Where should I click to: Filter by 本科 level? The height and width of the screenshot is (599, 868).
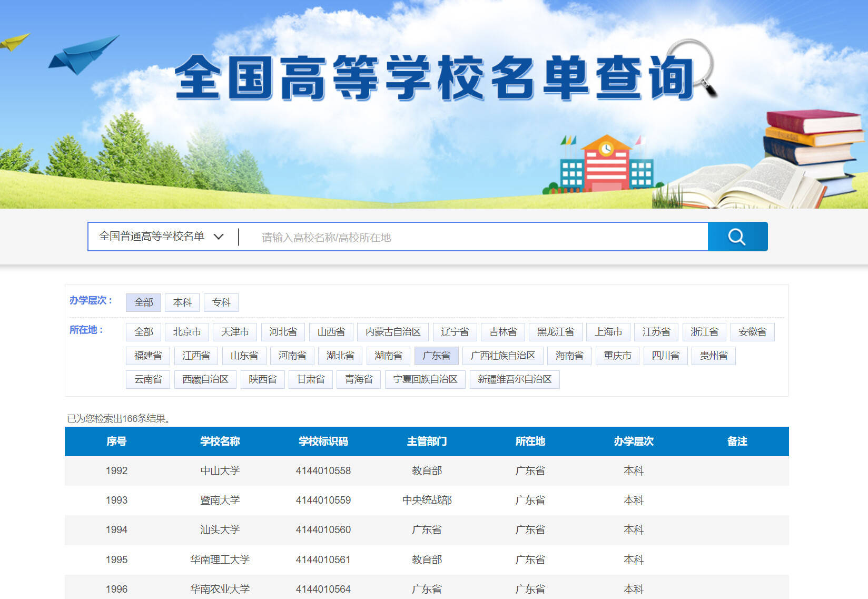point(182,302)
